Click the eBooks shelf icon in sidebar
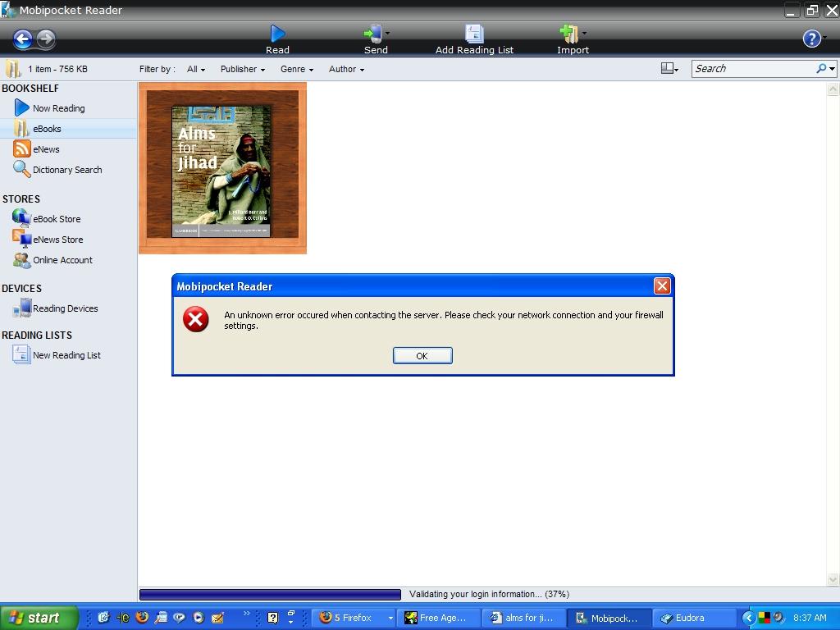This screenshot has width=840, height=630. click(x=21, y=129)
